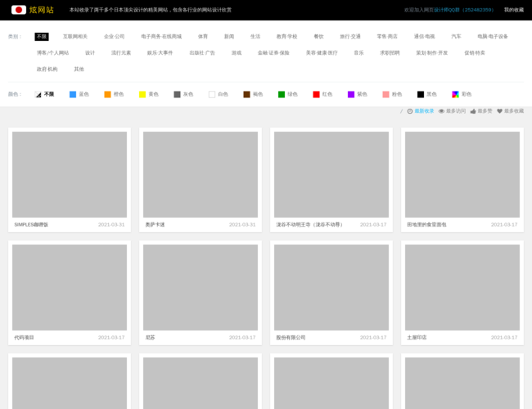Filter by blue 蓝色 swatch
532x409 pixels.
tap(73, 95)
